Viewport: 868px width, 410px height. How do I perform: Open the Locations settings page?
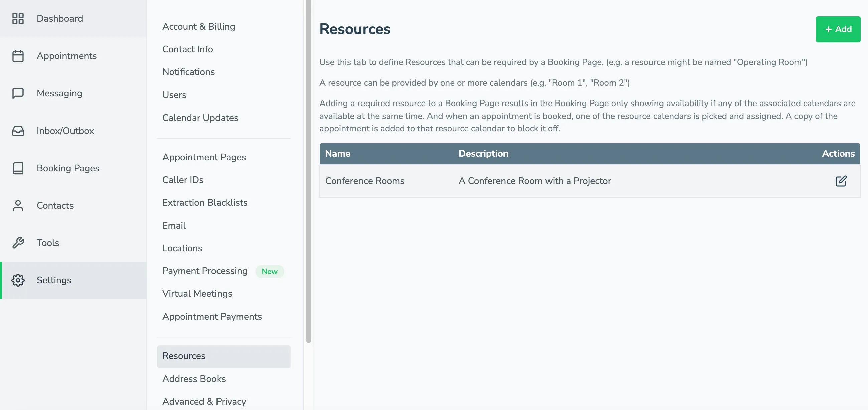182,248
